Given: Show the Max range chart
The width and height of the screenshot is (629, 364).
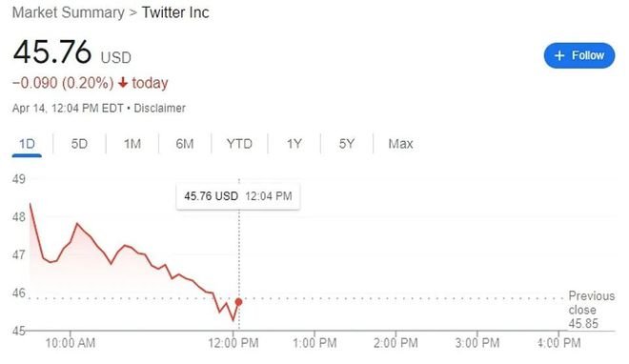Looking at the screenshot, I should (x=400, y=144).
